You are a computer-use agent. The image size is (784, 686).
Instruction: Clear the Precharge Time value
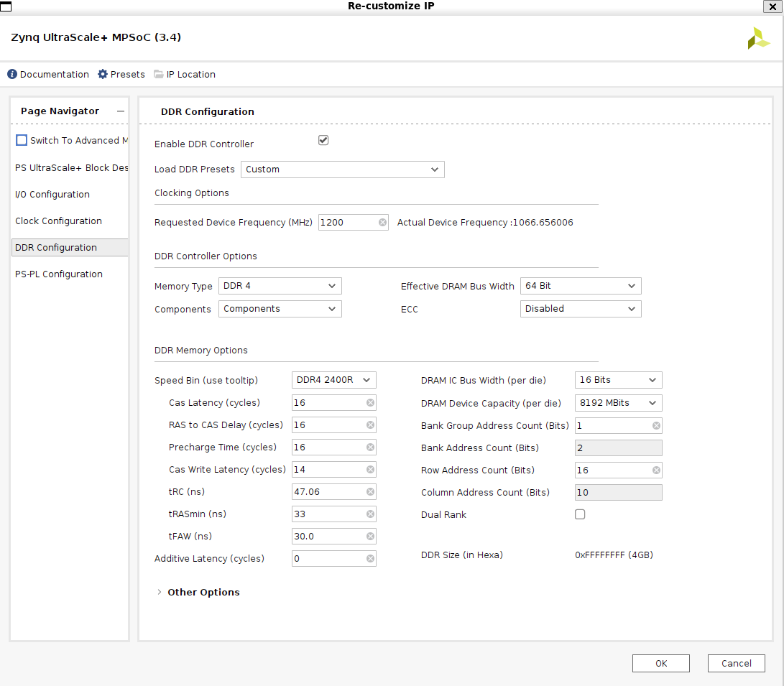[371, 448]
